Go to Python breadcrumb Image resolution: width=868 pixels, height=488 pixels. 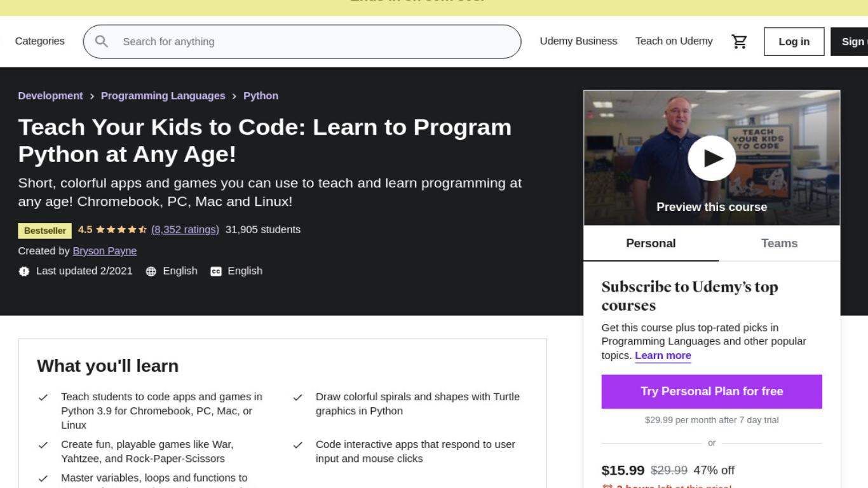pyautogui.click(x=261, y=96)
